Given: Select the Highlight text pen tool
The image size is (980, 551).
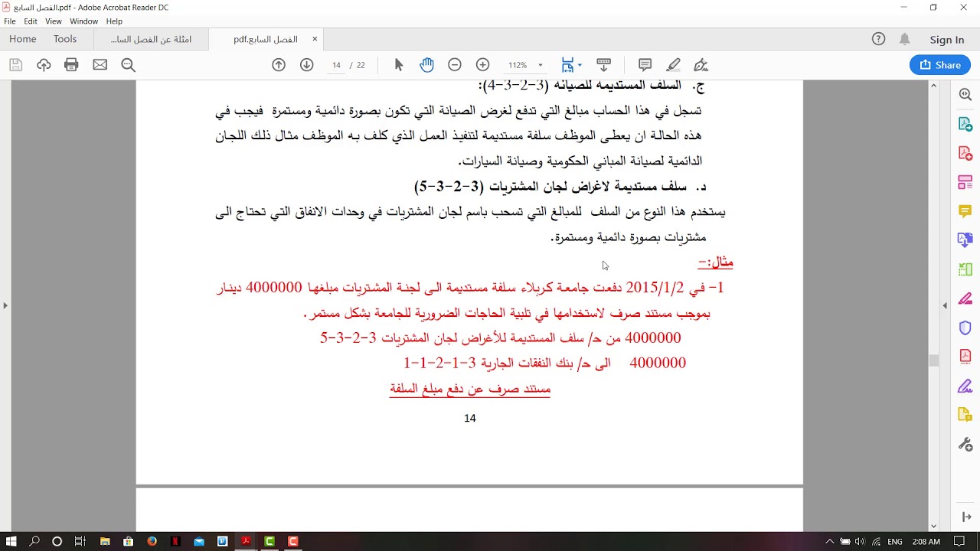Looking at the screenshot, I should point(673,65).
